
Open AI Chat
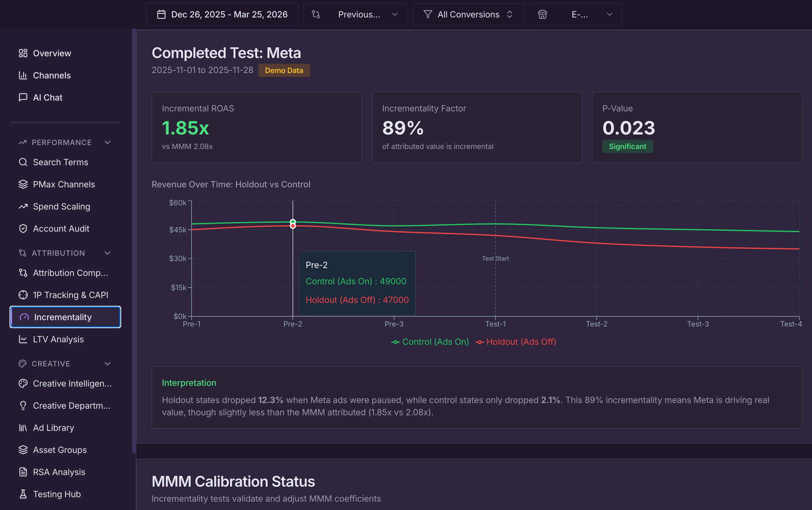[65, 97]
